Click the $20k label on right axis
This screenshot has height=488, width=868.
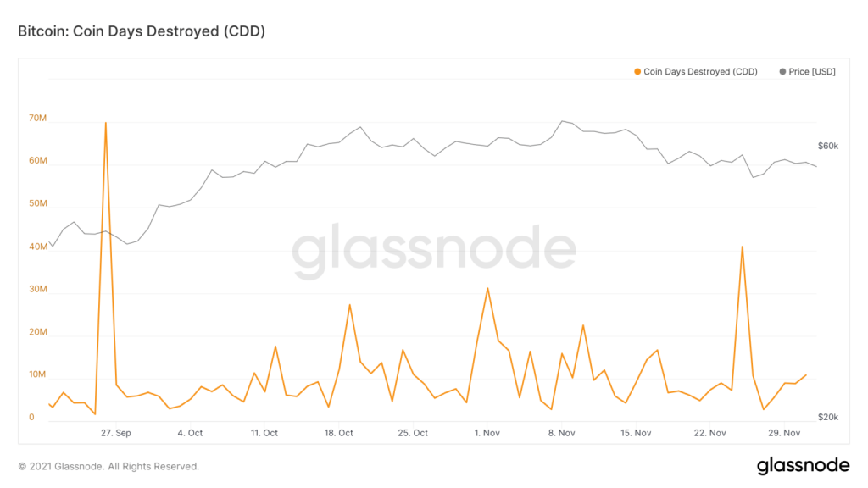click(828, 418)
